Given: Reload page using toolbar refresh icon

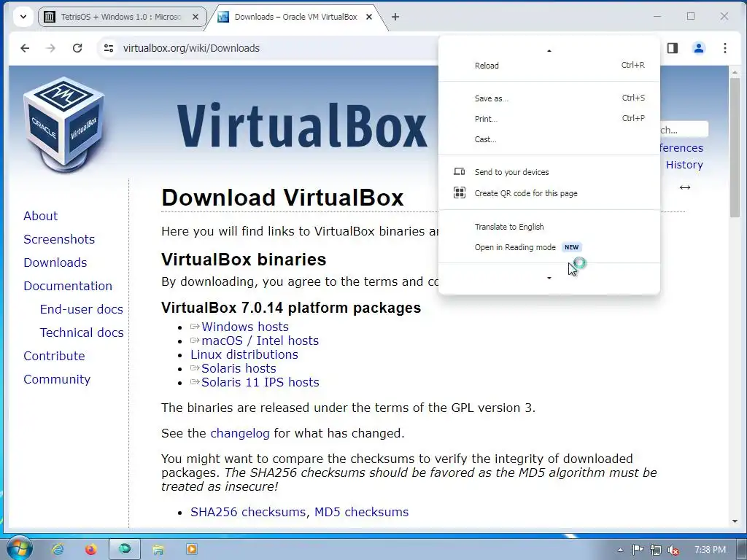Looking at the screenshot, I should click(x=77, y=48).
